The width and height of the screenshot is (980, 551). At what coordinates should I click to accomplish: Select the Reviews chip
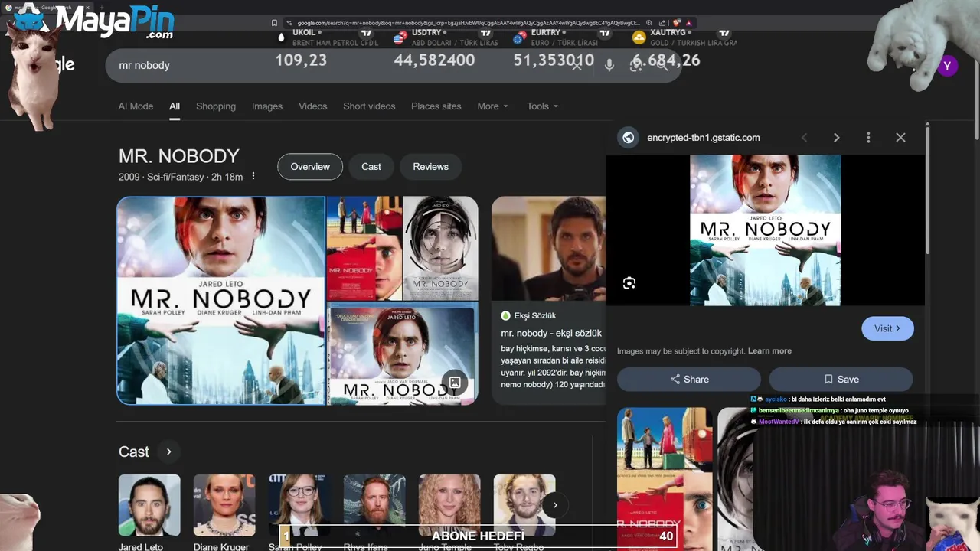[x=430, y=167]
